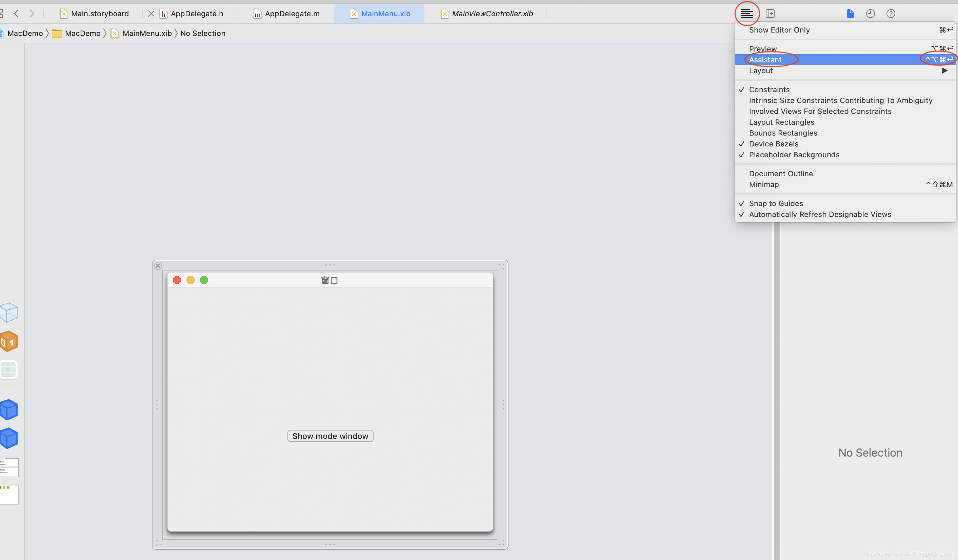Open the History inspector clock icon
This screenshot has height=560, width=958.
870,14
